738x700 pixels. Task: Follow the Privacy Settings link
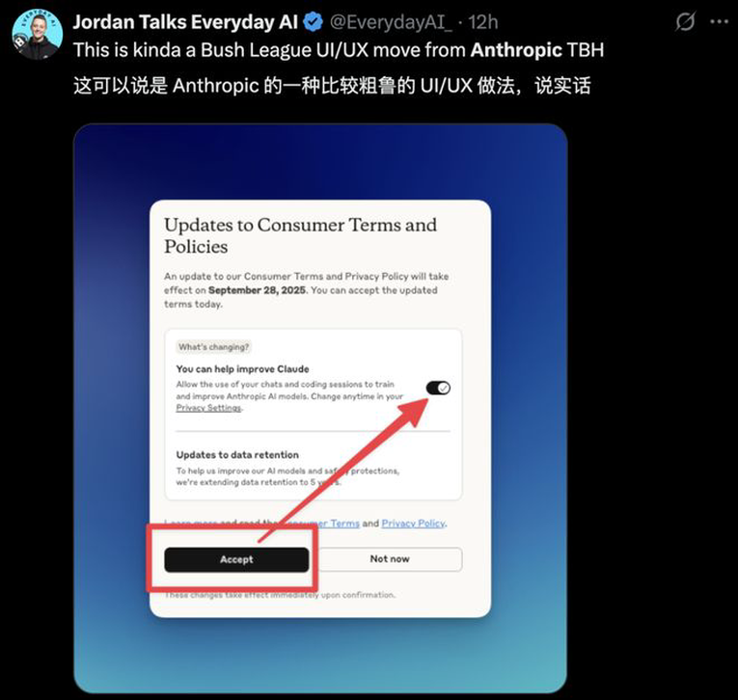click(x=208, y=408)
